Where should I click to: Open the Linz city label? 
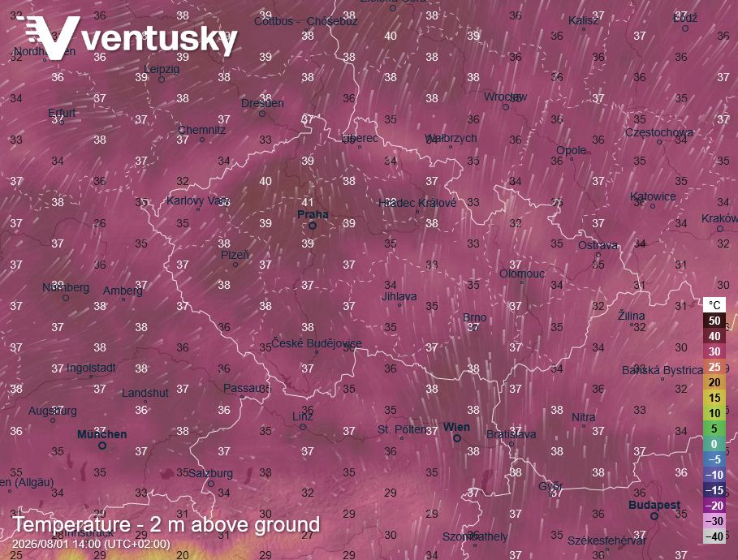pyautogui.click(x=303, y=417)
